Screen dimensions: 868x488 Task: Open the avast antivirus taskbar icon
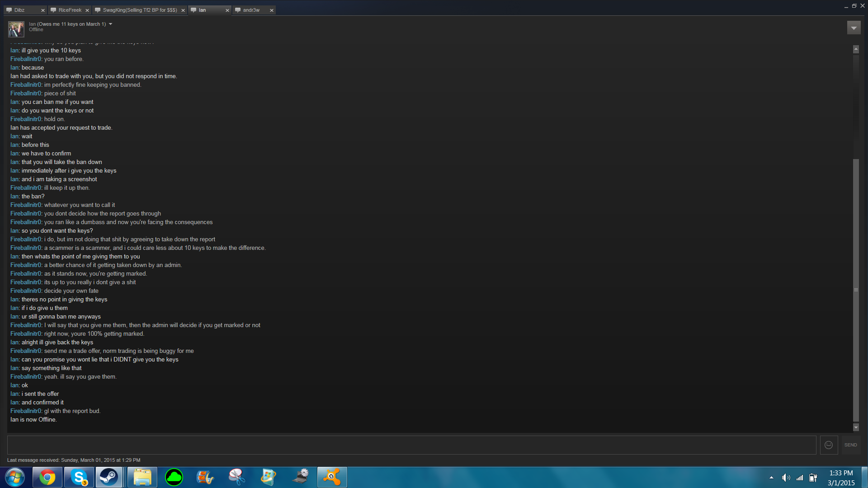(x=332, y=477)
